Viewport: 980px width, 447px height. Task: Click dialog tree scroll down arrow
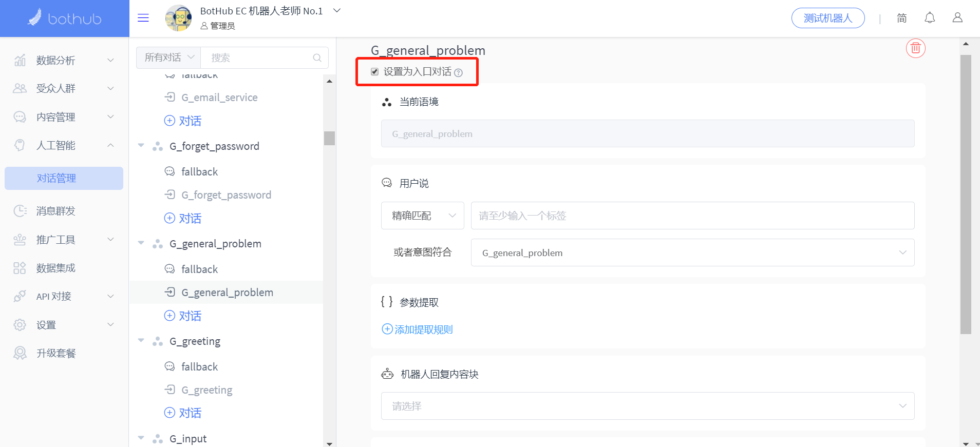pos(330,443)
